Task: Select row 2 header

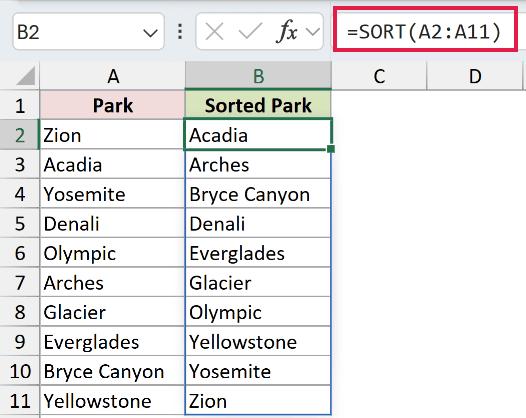Action: 20,135
